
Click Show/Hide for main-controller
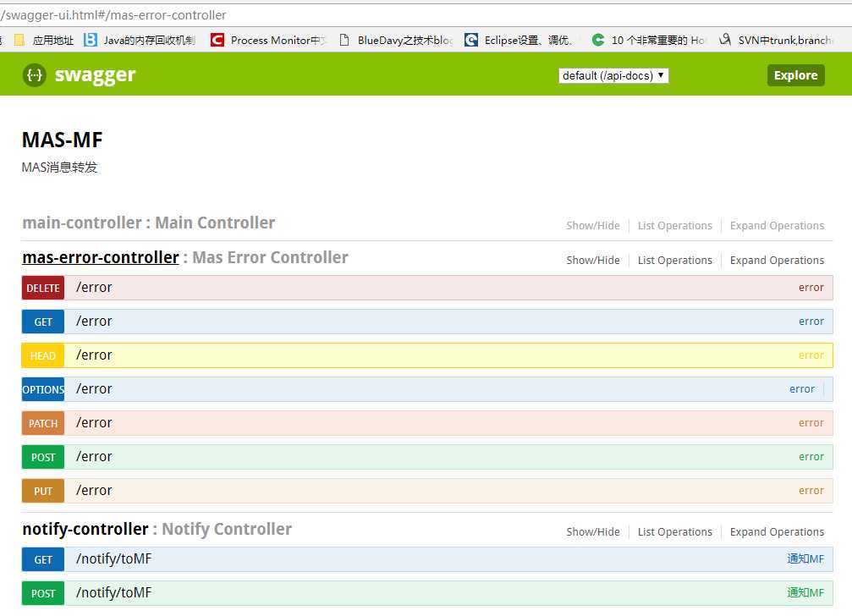pos(593,225)
